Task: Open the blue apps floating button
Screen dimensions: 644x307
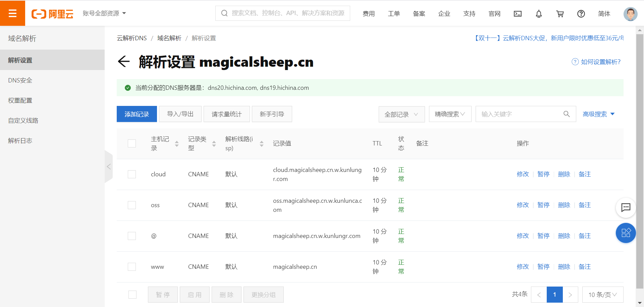Action: (x=626, y=233)
